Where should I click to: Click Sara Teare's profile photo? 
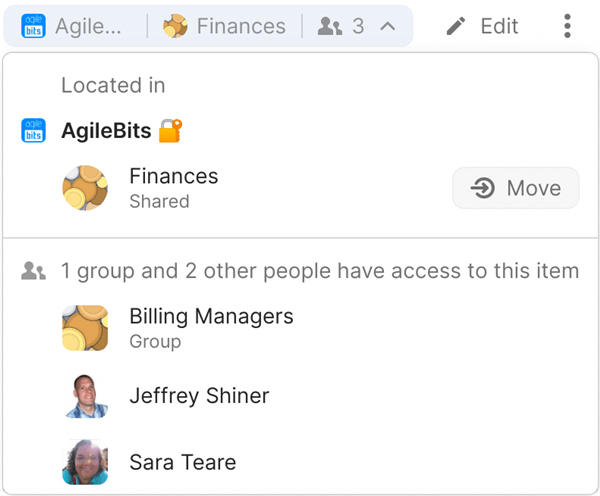point(85,462)
